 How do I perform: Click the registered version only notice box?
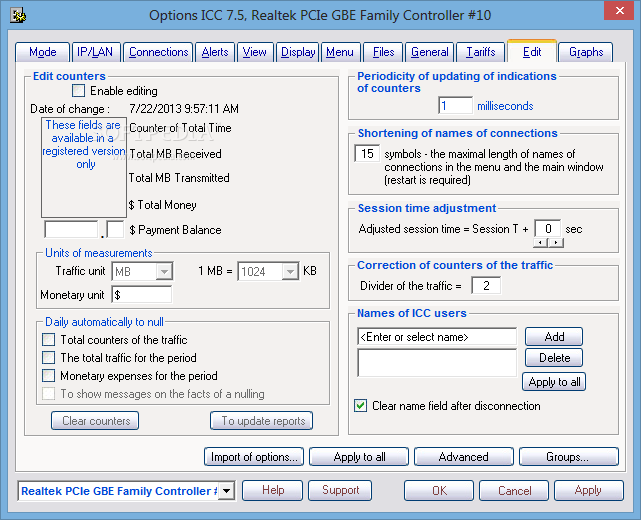pyautogui.click(x=84, y=168)
